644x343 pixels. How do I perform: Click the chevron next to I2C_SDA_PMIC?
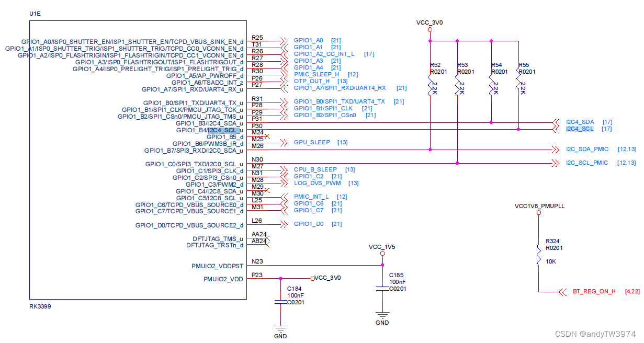556,149
